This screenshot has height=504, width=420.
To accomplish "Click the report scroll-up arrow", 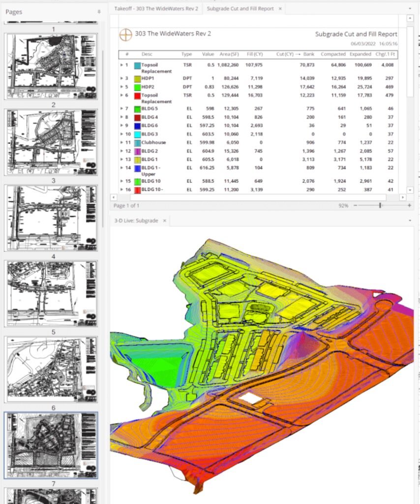I will pos(410,19).
